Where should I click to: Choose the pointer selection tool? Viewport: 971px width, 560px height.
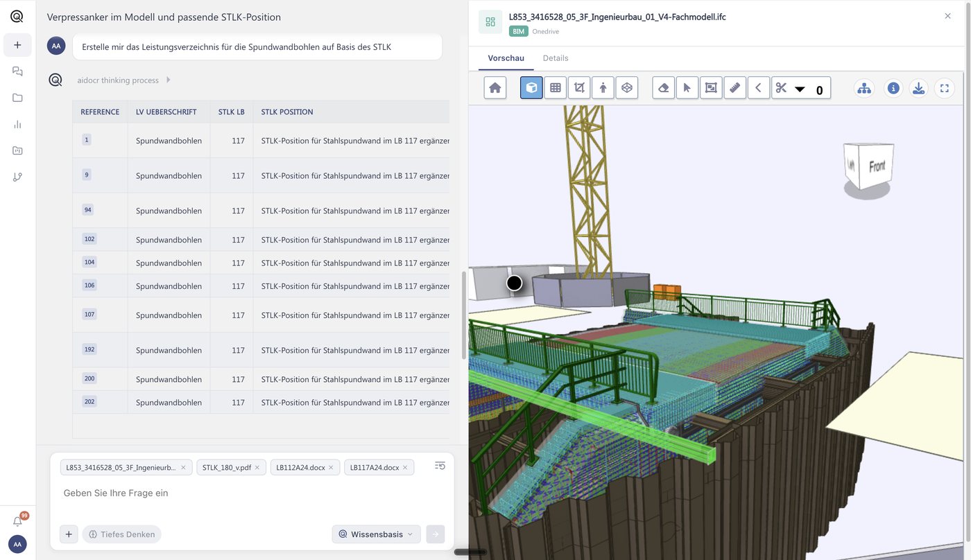point(687,88)
